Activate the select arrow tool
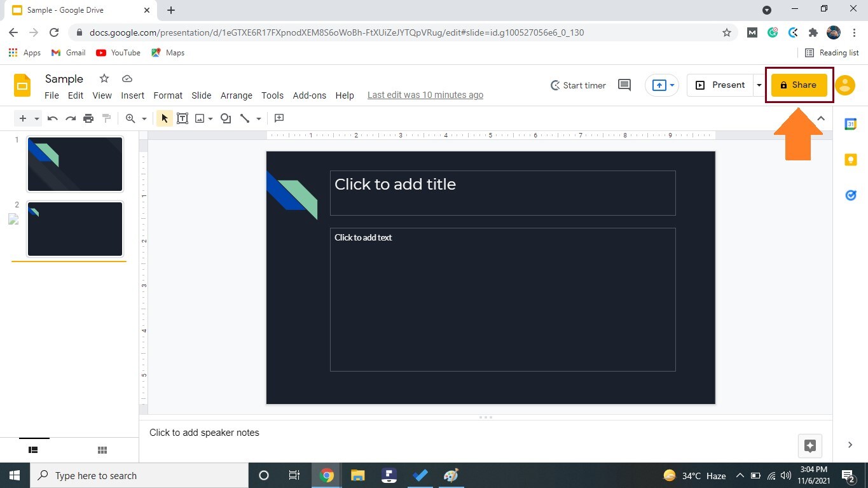 pos(164,118)
